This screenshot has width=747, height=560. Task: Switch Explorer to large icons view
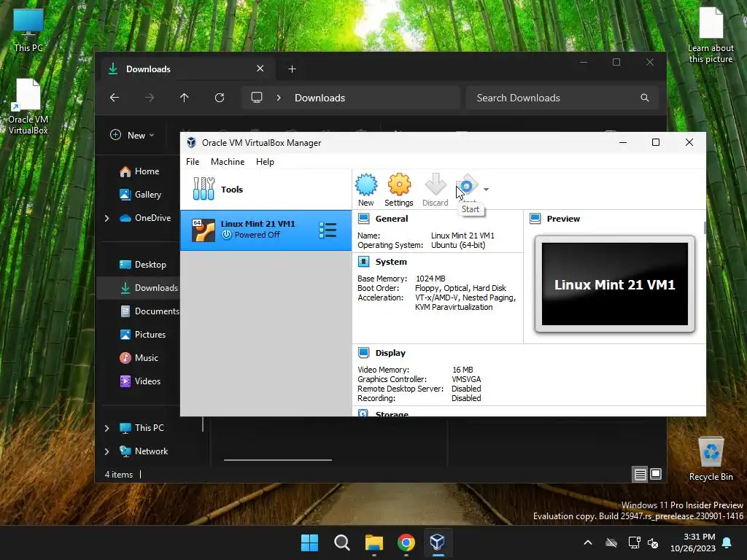[656, 474]
